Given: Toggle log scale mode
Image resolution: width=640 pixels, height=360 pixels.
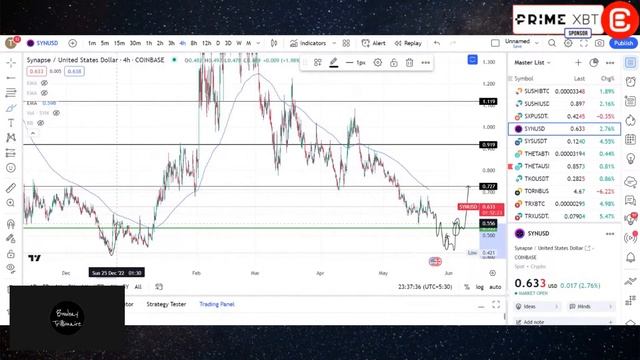Looking at the screenshot, I should pos(480,287).
